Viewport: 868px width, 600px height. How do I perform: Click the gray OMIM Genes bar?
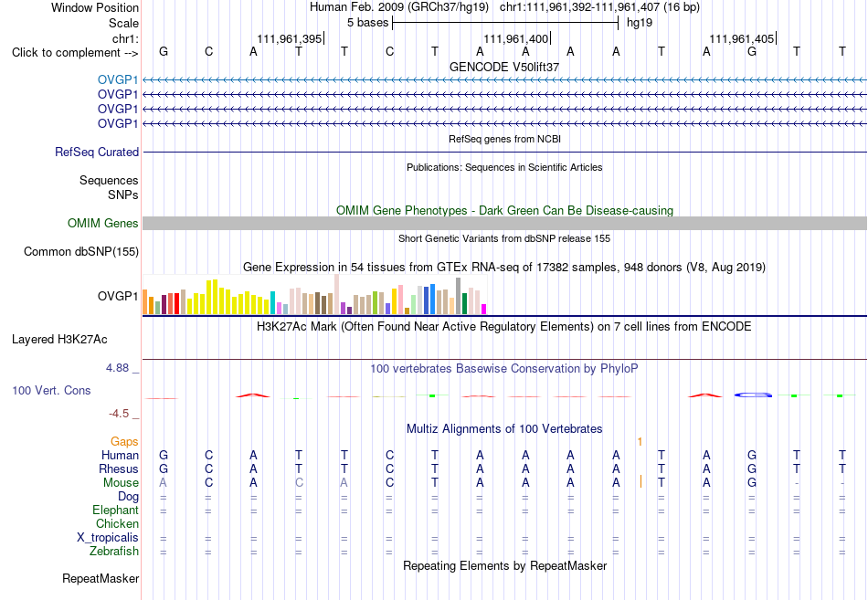[x=504, y=223]
